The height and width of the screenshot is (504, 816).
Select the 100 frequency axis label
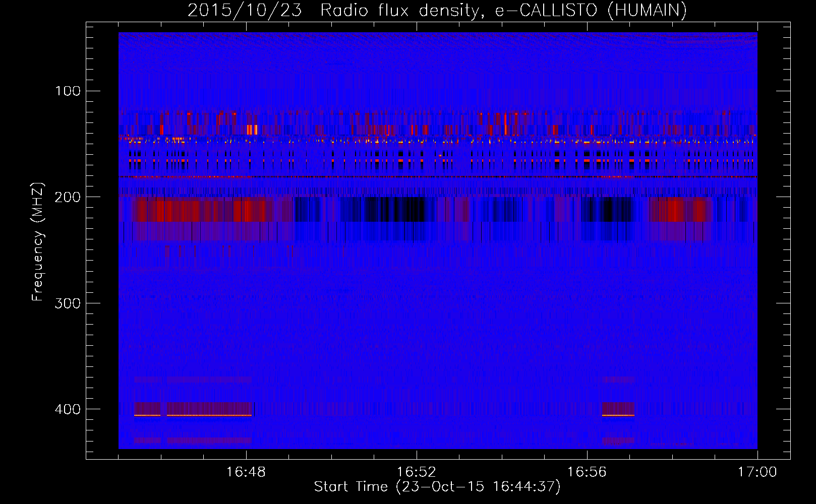68,91
